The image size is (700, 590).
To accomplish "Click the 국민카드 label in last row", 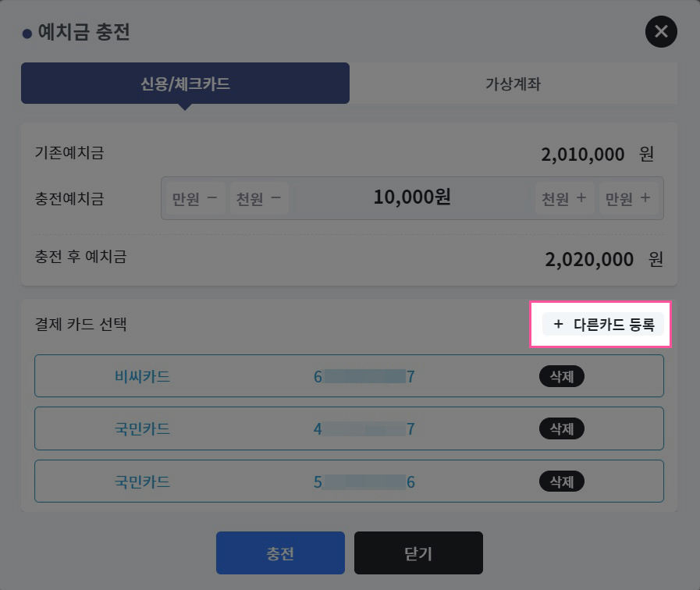I will 142,482.
